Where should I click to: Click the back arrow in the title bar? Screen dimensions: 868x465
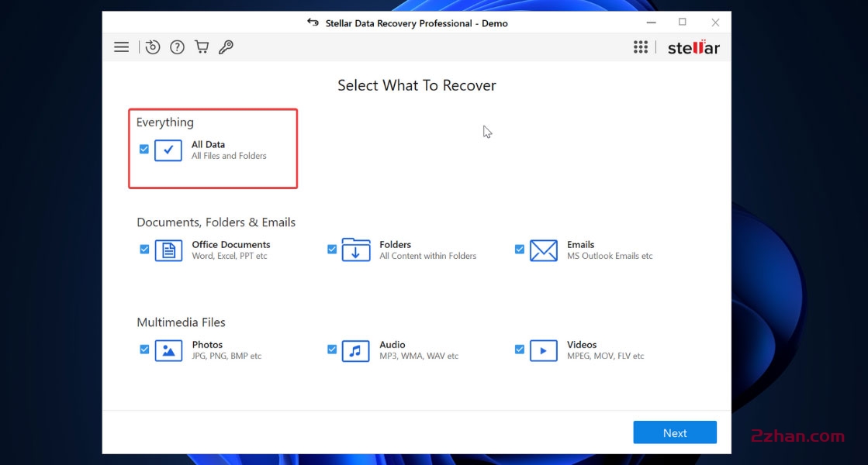[x=311, y=22]
